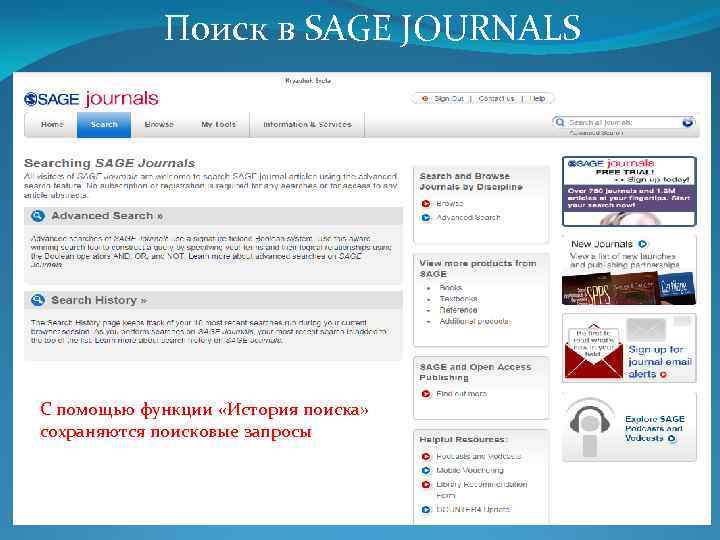The height and width of the screenshot is (540, 720).
Task: Click SAGE and Open Access Publishing heading
Action: click(x=475, y=372)
